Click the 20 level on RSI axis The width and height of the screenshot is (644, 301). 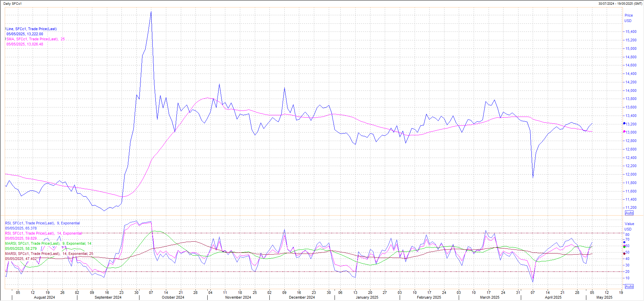pos(627,272)
